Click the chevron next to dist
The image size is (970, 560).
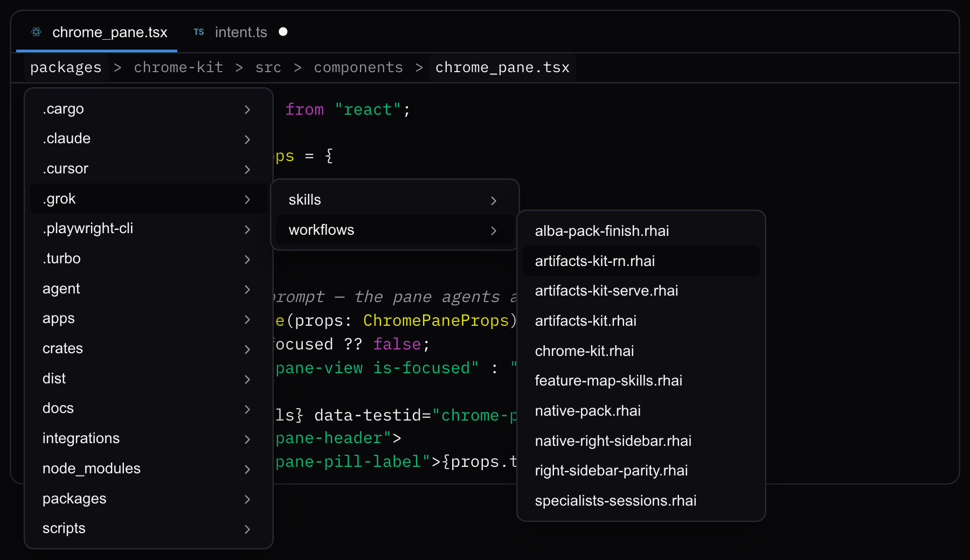pos(247,380)
